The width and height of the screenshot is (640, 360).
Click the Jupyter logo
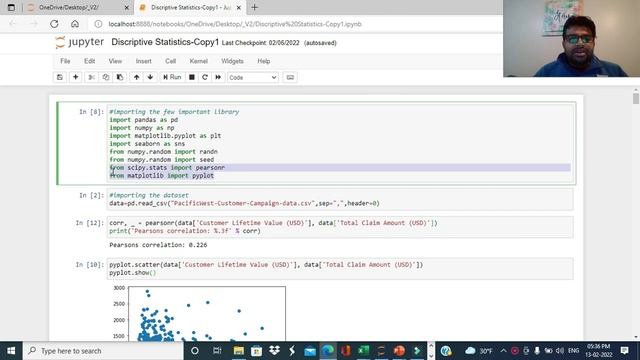(80, 42)
